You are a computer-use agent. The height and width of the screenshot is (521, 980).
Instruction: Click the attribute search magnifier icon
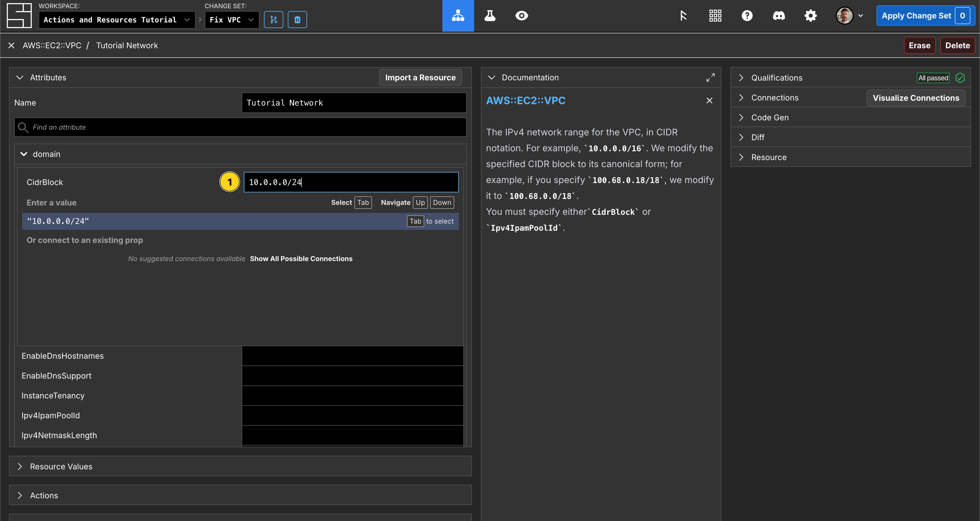(x=23, y=127)
